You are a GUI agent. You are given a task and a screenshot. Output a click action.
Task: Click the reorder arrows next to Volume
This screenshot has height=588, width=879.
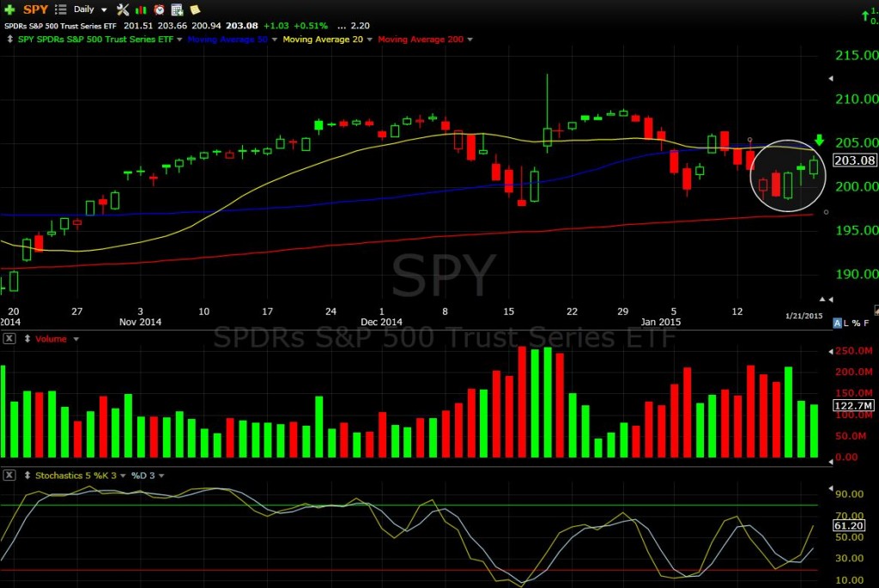point(27,338)
